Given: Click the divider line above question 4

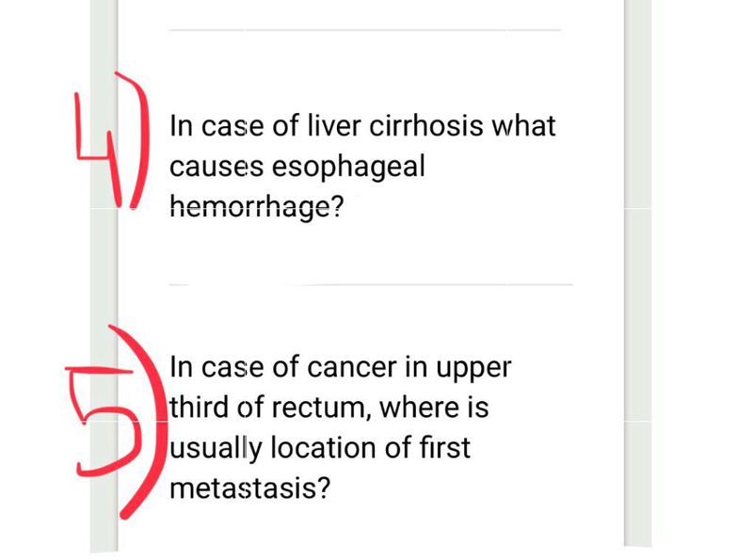Looking at the screenshot, I should point(364,30).
